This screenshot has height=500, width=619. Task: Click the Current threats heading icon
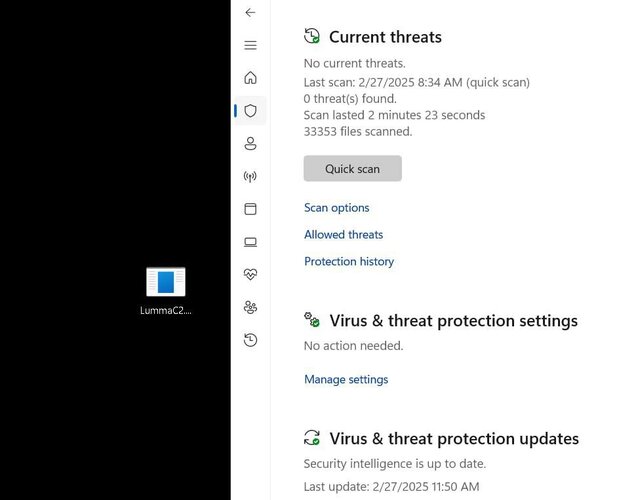click(x=312, y=36)
